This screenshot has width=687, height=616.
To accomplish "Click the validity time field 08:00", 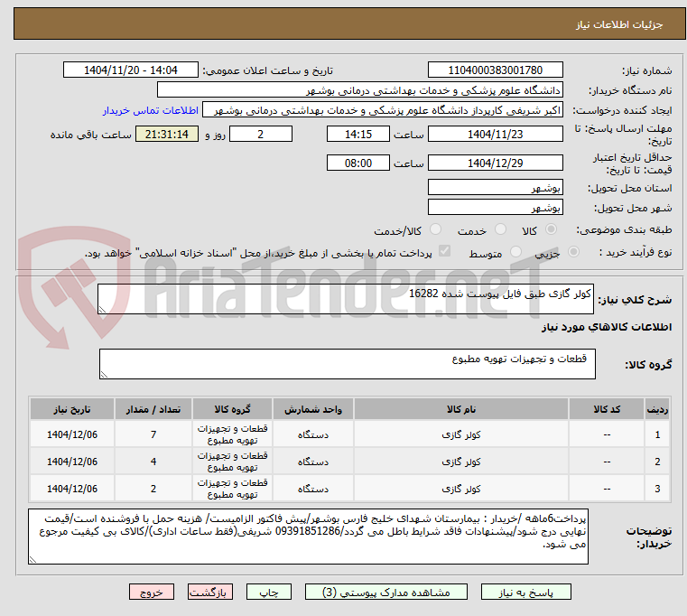I will pos(358,163).
